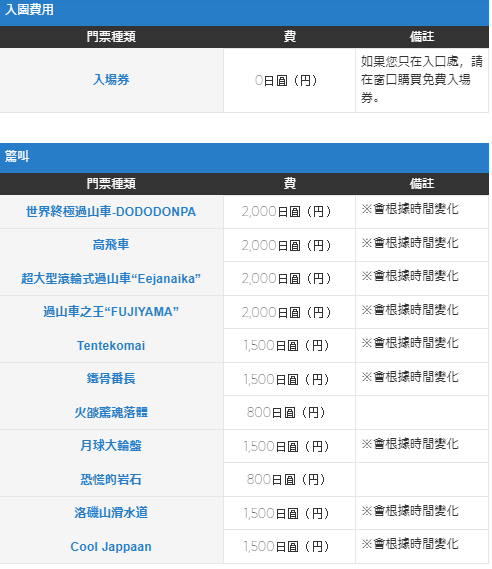Click the 1,500日圓 price for 洛磯山滑水道
Screen dimensions: 492x569
[287, 513]
